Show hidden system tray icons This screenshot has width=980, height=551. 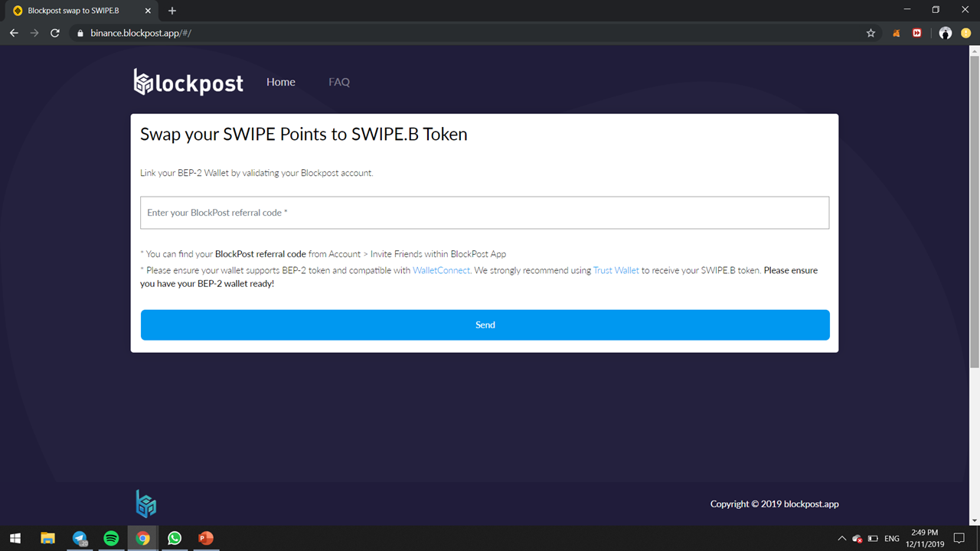pos(842,539)
